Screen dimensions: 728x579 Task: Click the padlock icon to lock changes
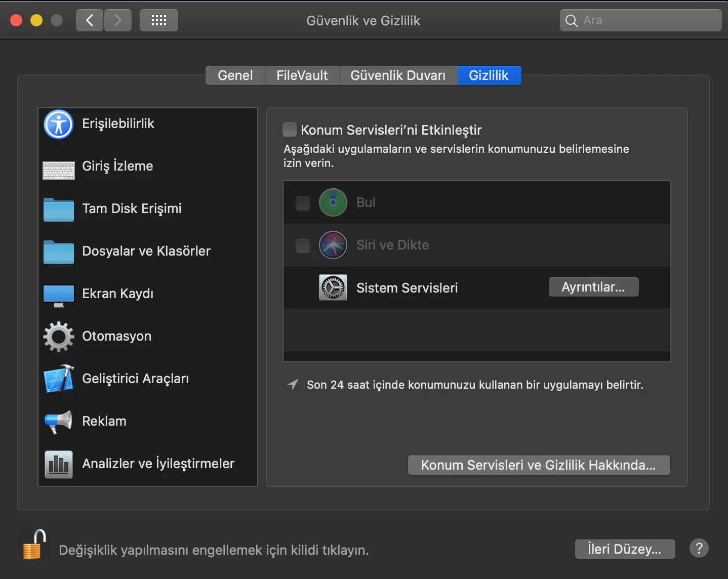point(34,545)
